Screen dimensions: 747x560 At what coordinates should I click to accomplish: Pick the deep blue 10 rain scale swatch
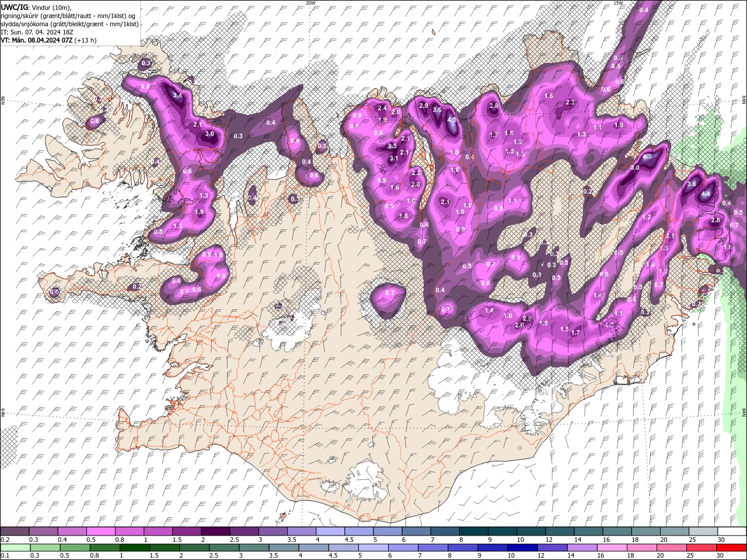(522, 547)
